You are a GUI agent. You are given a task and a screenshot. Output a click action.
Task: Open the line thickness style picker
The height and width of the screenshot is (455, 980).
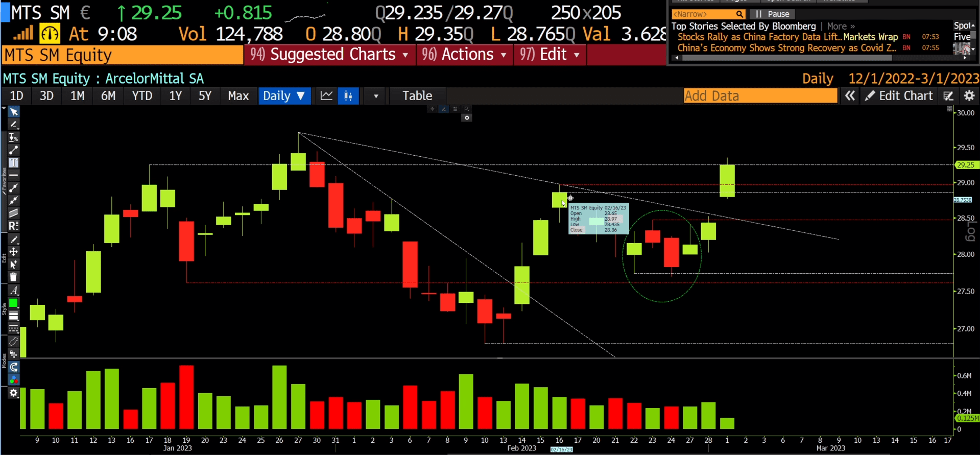click(14, 316)
